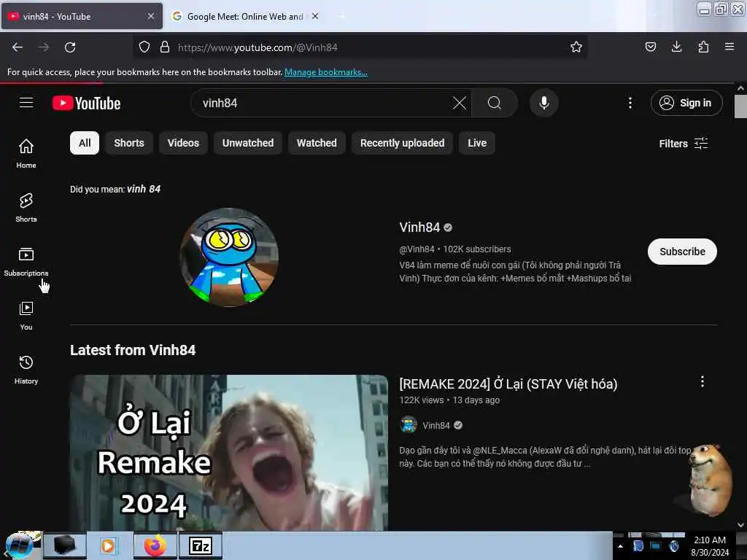Select the Unwatched filter chip
Image resolution: width=747 pixels, height=560 pixels.
pyautogui.click(x=248, y=143)
